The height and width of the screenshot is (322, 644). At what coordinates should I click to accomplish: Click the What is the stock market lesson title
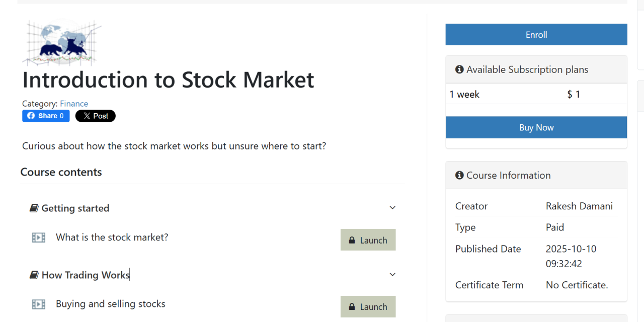(x=112, y=237)
